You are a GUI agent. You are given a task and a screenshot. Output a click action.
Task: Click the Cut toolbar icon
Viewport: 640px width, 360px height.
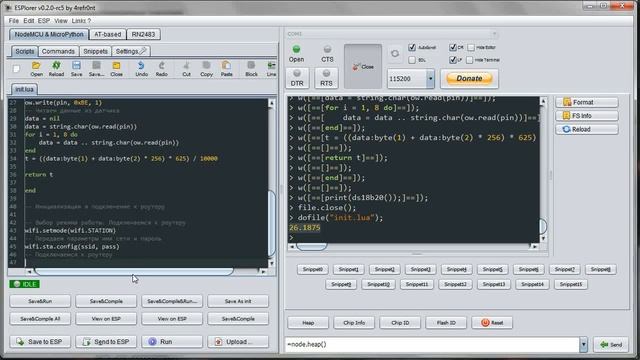click(187, 69)
